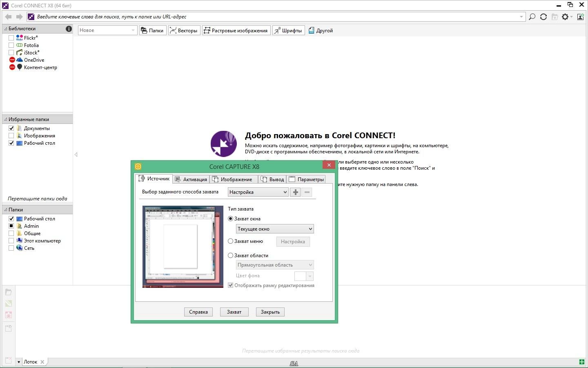Click the yellow Corel CAPTURE title bar icon
588x368 pixels.
click(x=138, y=166)
